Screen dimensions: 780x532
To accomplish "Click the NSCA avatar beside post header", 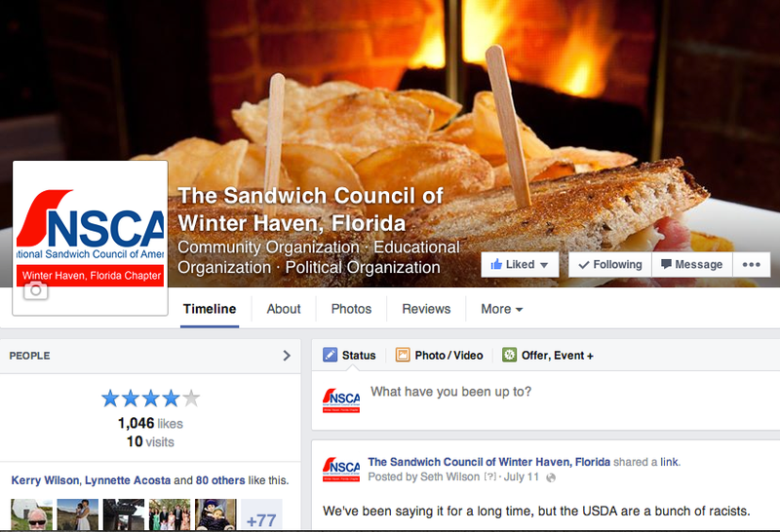I will click(x=341, y=470).
